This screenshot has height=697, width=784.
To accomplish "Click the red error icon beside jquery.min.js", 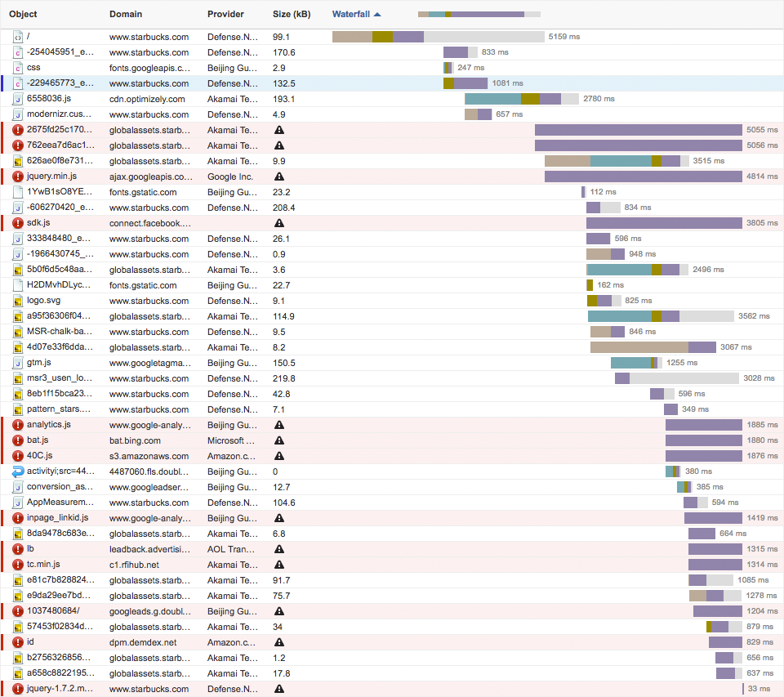I will [18, 176].
